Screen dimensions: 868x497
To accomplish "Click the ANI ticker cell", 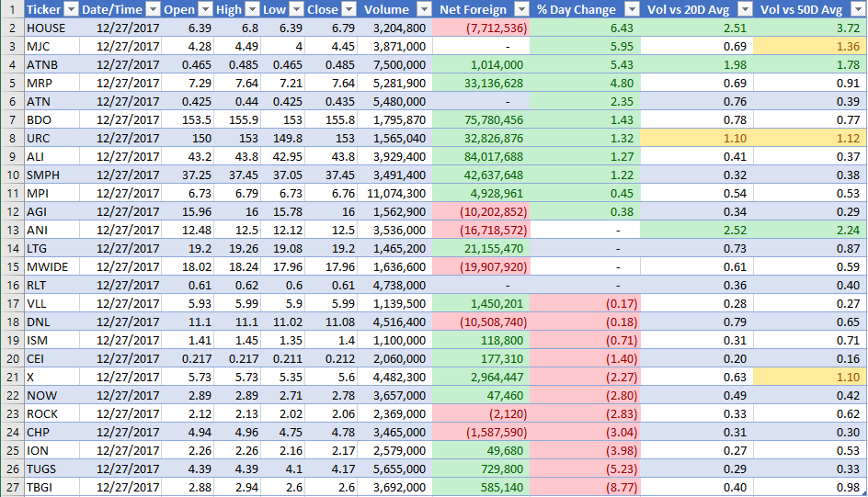I will 52,230.
